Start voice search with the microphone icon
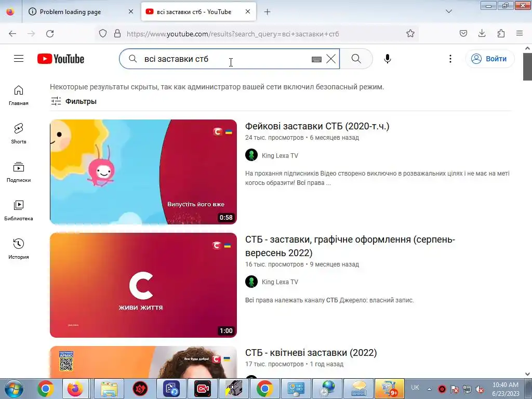Image resolution: width=532 pixels, height=399 pixels. click(387, 59)
